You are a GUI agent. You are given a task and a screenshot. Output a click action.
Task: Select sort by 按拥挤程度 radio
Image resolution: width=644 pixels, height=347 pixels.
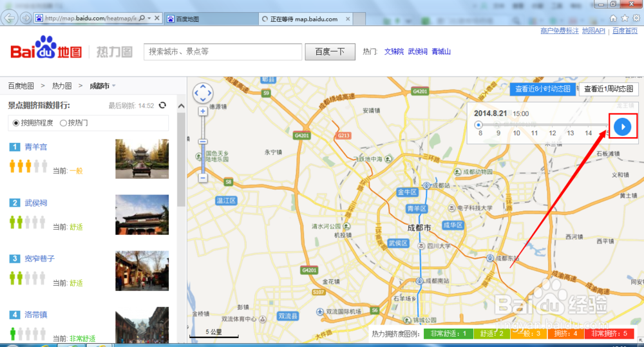[16, 123]
